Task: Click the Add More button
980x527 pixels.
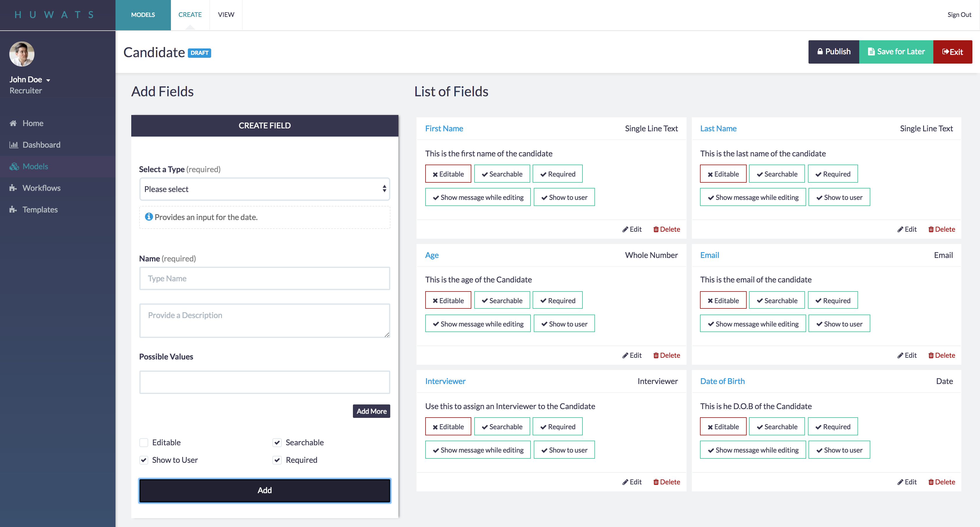Action: pyautogui.click(x=371, y=411)
